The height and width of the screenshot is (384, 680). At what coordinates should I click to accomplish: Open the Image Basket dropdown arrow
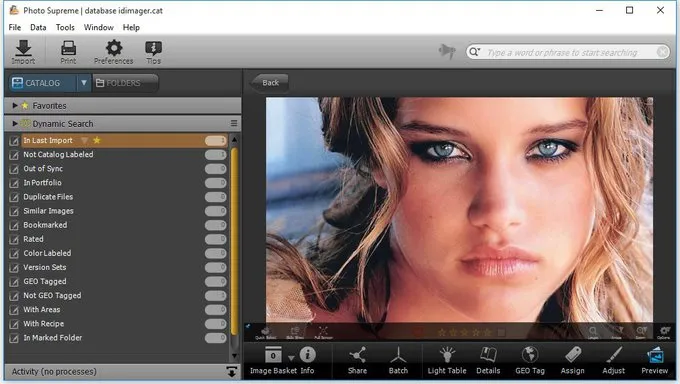point(291,358)
